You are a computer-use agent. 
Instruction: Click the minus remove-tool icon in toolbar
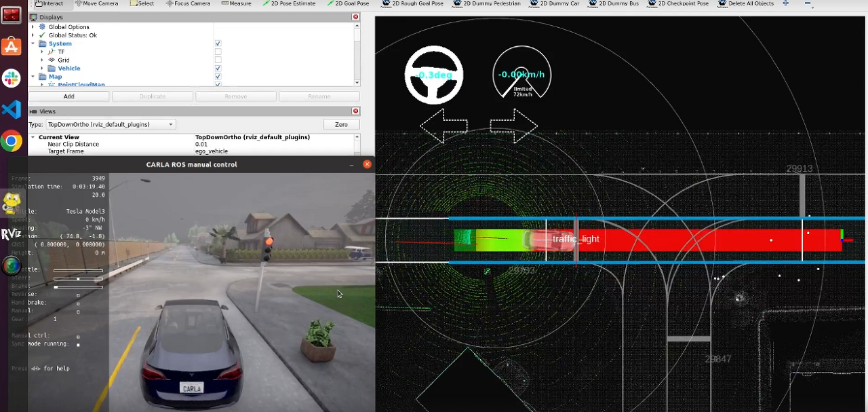coord(808,3)
